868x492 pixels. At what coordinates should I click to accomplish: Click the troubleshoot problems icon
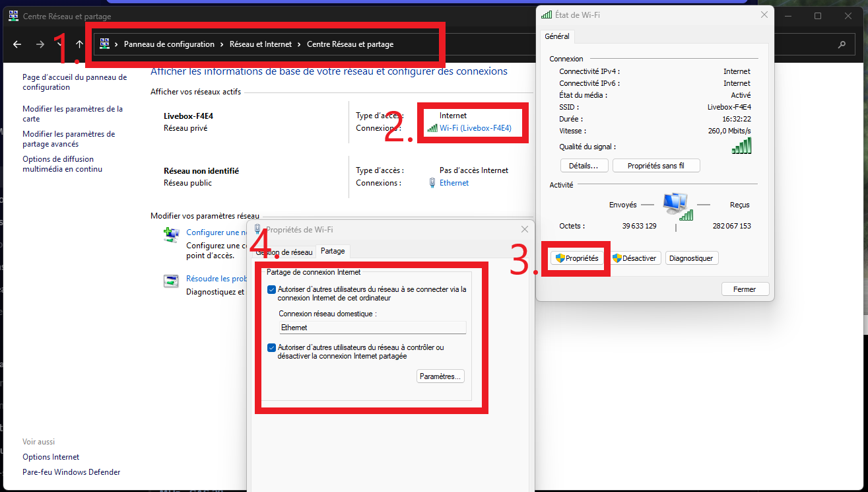tap(171, 281)
